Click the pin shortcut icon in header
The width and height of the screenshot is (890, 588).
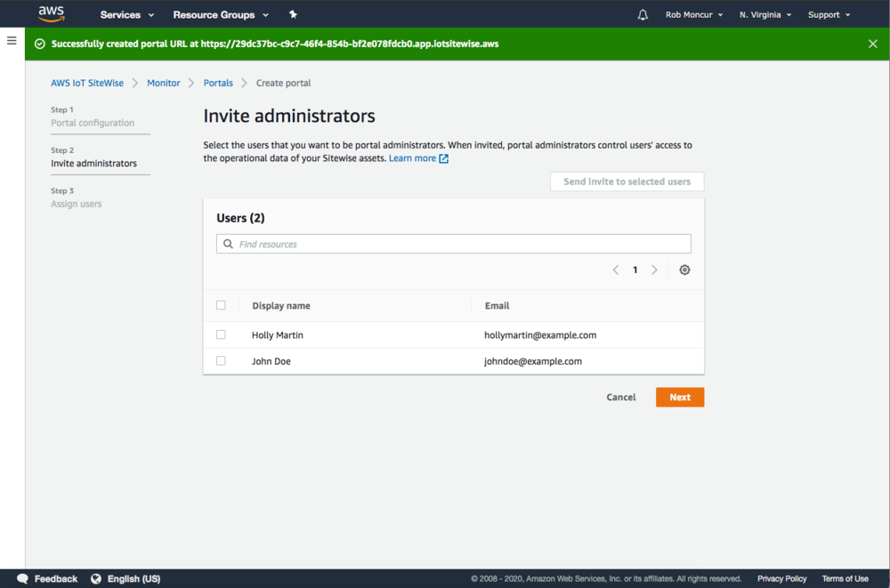point(293,15)
